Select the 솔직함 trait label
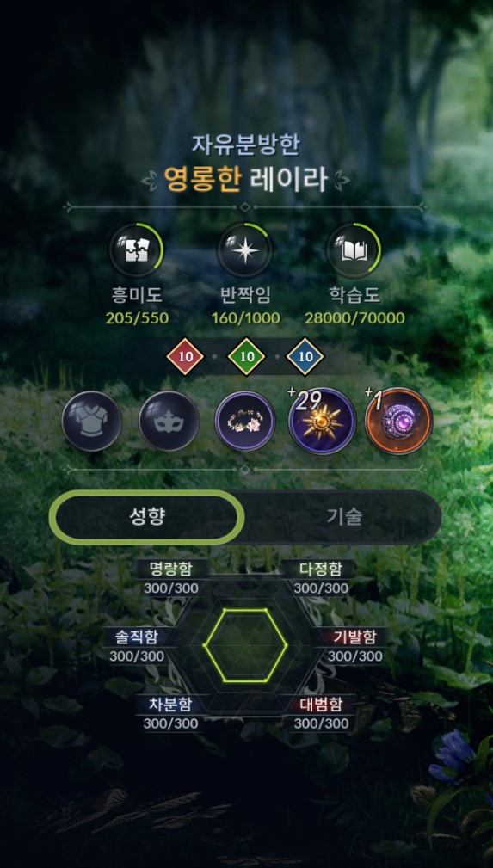493x868 pixels. coord(136,637)
